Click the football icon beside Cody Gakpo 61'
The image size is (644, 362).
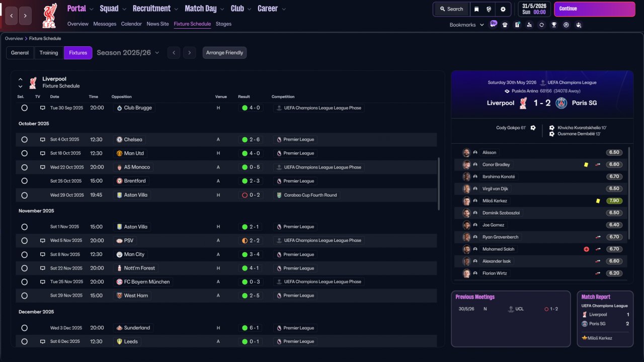tap(533, 128)
